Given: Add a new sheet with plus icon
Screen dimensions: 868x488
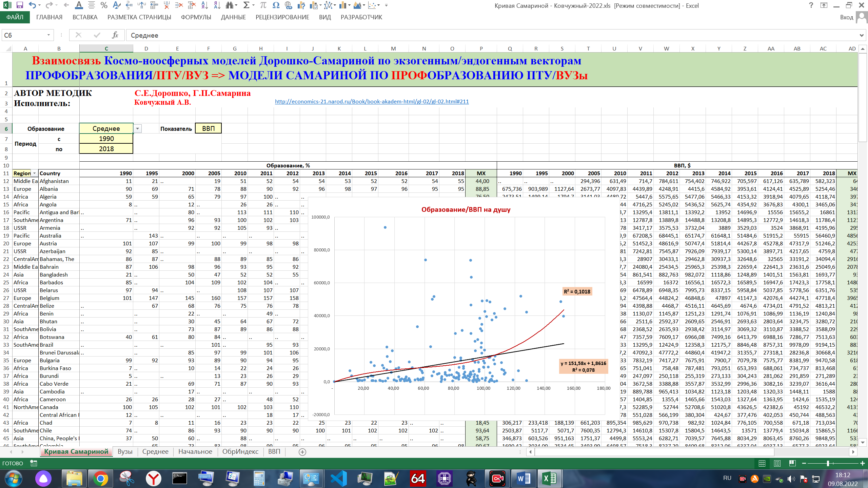Looking at the screenshot, I should click(x=302, y=452).
